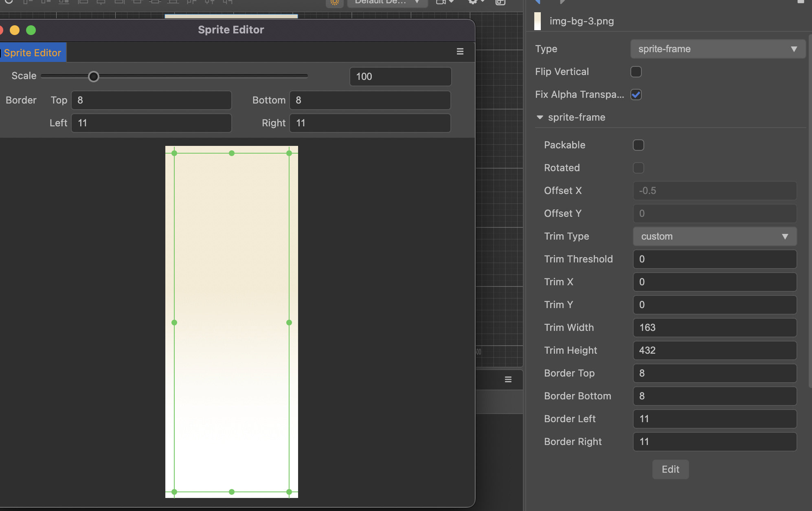The width and height of the screenshot is (812, 511).
Task: Uncheck Fix Alpha Transparency checkbox
Action: coord(636,95)
